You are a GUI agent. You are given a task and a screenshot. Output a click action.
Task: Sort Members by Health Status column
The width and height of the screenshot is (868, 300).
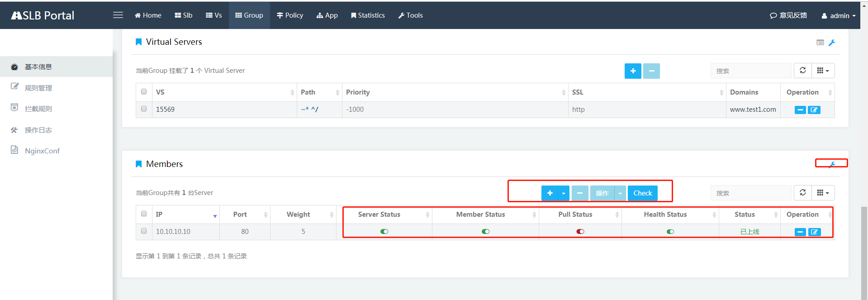click(670, 214)
